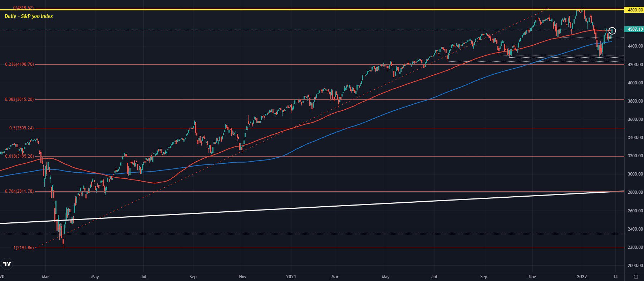Click the white circled marker near latest candle
Image resolution: width=644 pixels, height=281 pixels.
tap(612, 31)
